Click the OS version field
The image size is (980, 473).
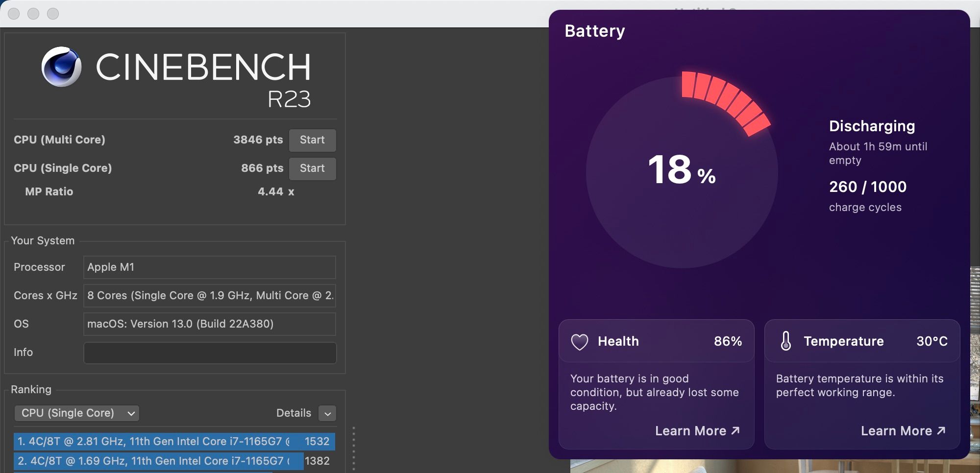click(x=210, y=324)
